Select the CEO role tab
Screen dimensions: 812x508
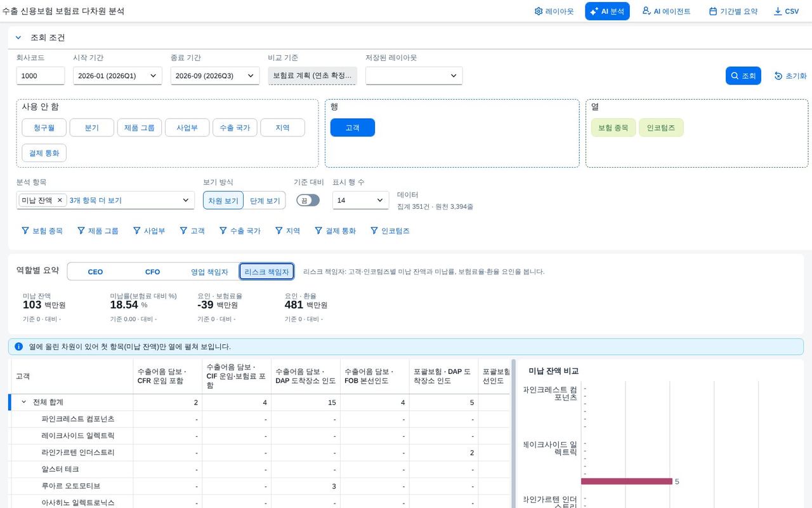click(x=95, y=272)
